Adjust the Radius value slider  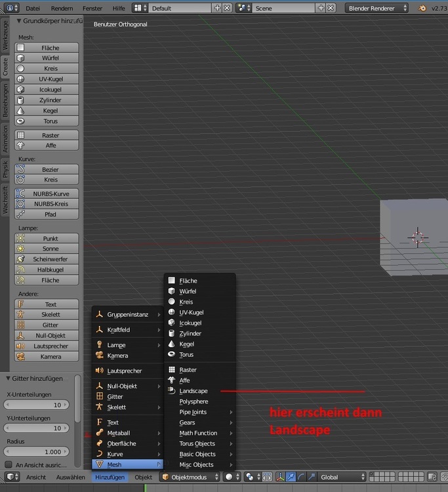36,452
